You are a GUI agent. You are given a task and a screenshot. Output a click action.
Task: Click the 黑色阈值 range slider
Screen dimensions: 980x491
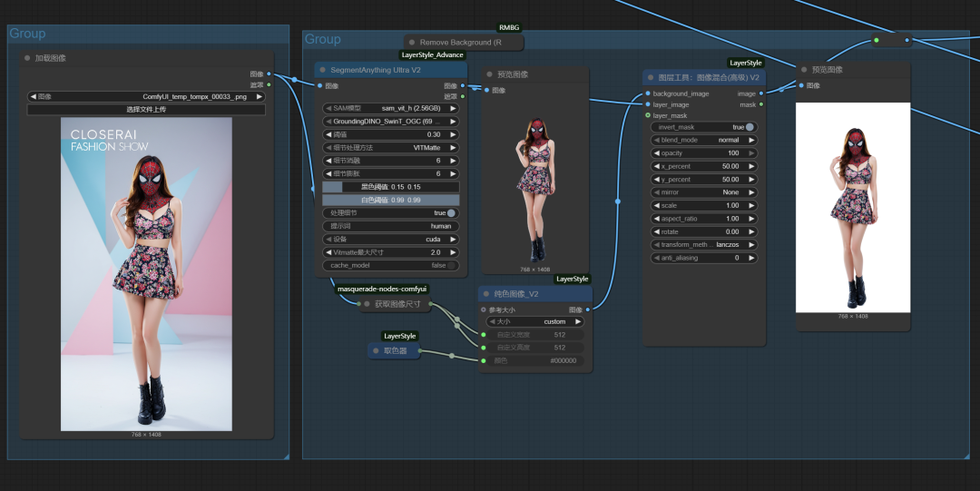tap(390, 187)
